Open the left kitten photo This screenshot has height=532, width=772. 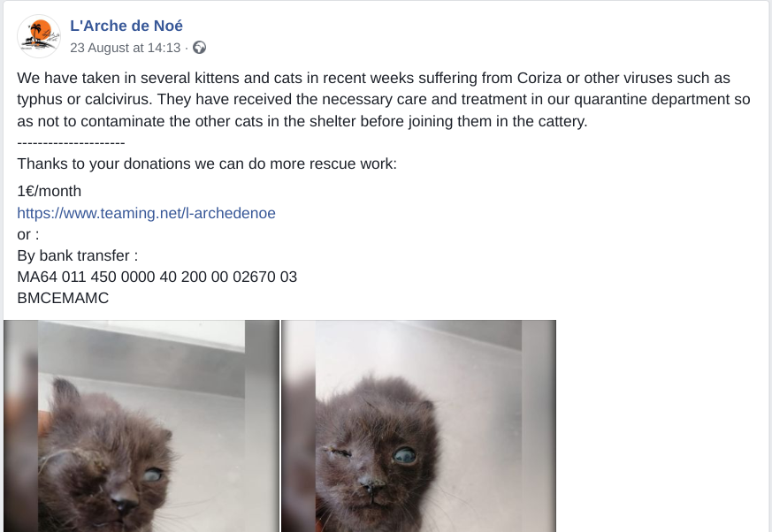(141, 426)
